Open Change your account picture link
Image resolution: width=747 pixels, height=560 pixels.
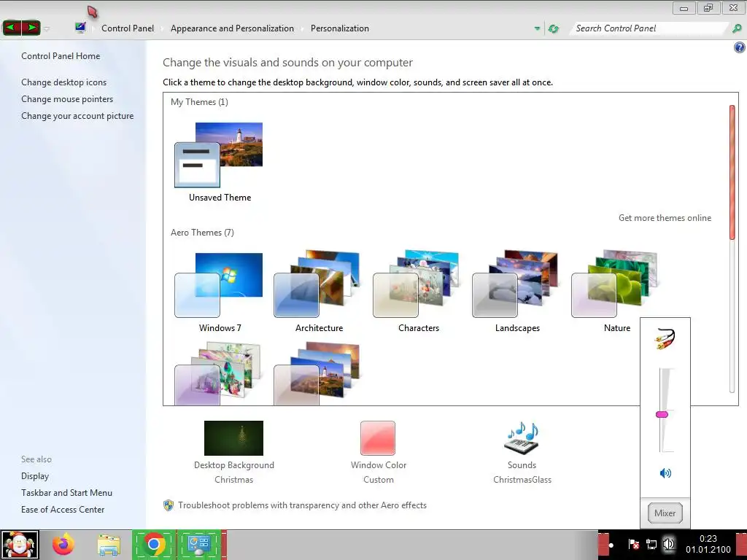[77, 116]
